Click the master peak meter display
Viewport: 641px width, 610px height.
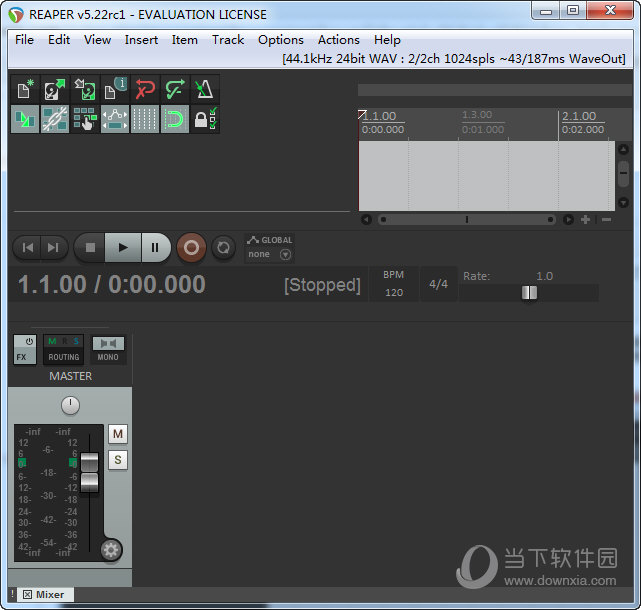pos(48,493)
